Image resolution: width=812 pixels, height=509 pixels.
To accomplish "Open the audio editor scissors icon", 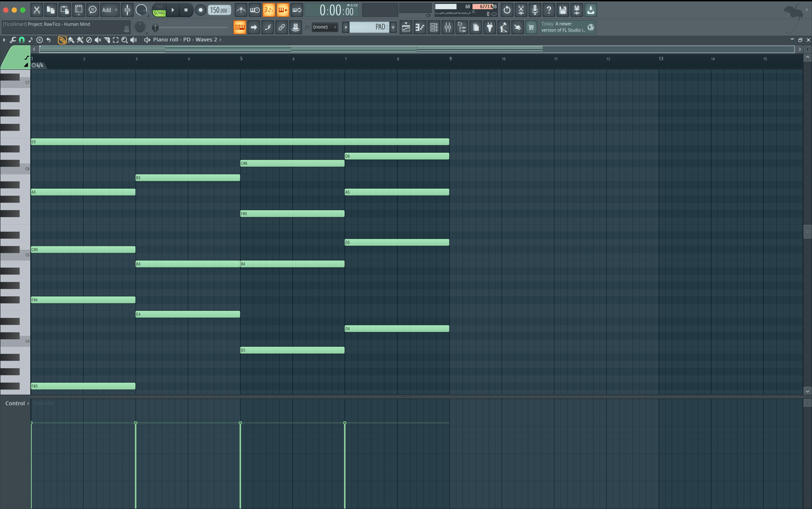I will tap(521, 10).
